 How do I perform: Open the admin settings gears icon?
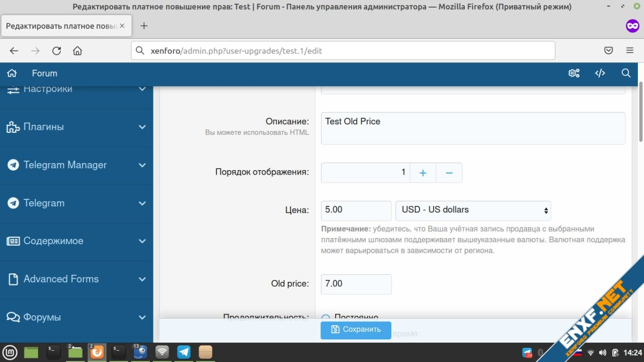(x=574, y=73)
